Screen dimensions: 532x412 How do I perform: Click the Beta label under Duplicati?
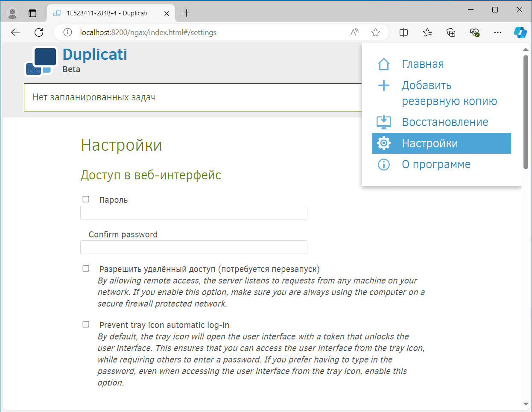click(71, 69)
